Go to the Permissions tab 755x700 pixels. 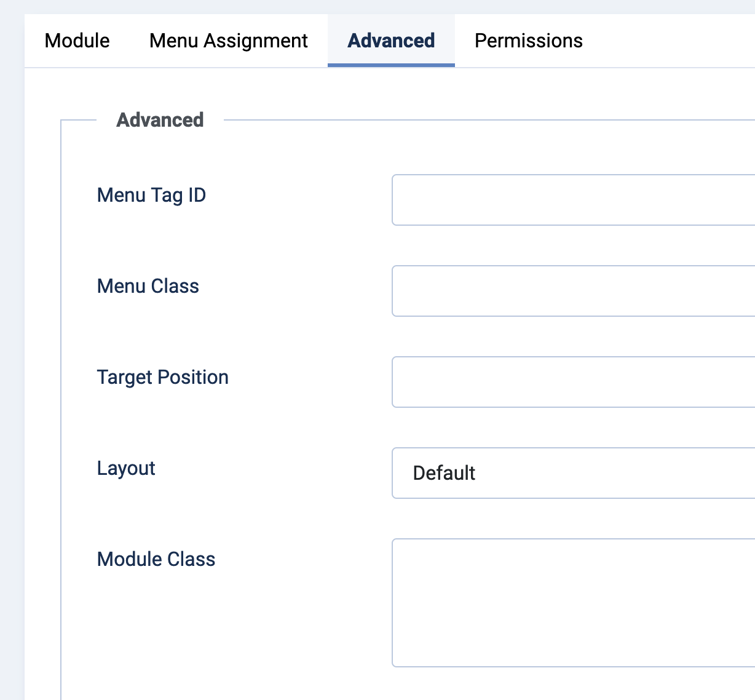(529, 41)
